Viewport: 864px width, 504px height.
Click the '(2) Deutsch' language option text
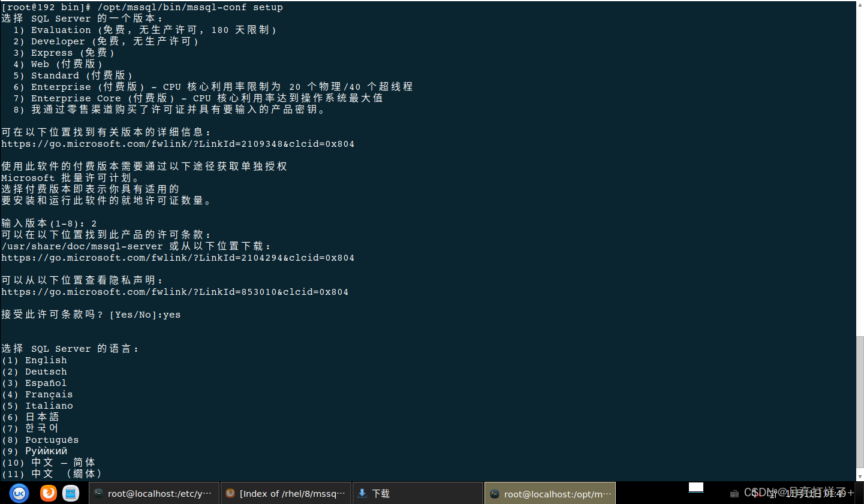coord(34,372)
